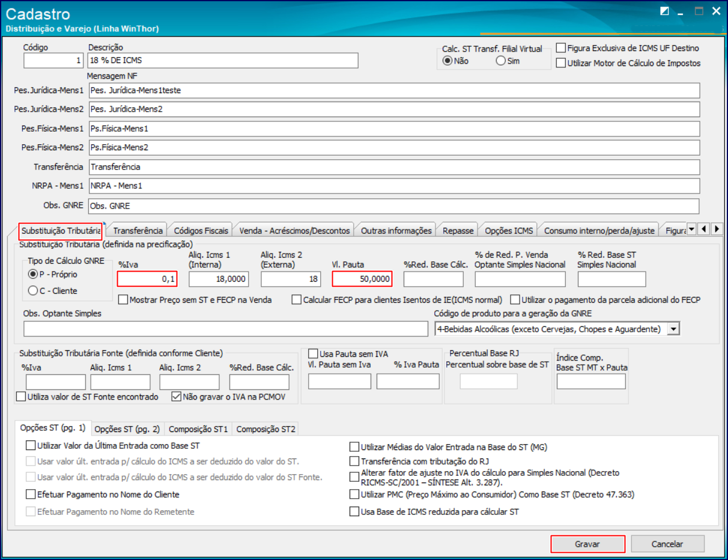This screenshot has height=560, width=728.
Task: Select the Opções ST (pg. 1) sub-tab
Action: (53, 428)
